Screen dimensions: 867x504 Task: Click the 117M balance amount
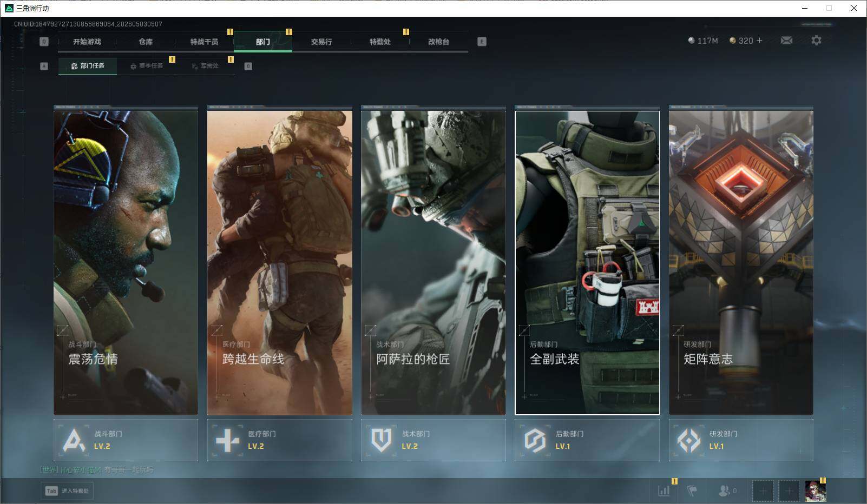(x=708, y=41)
